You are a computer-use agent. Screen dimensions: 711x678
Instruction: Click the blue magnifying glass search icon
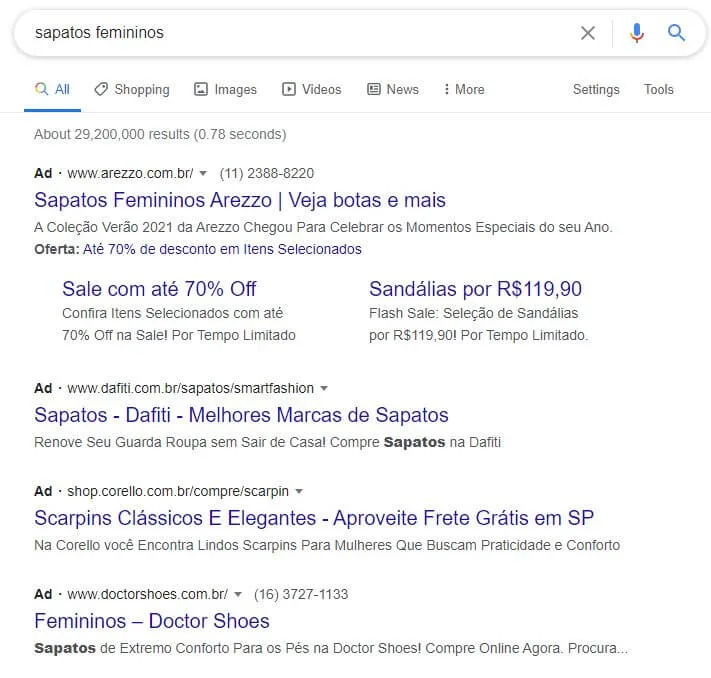[677, 33]
